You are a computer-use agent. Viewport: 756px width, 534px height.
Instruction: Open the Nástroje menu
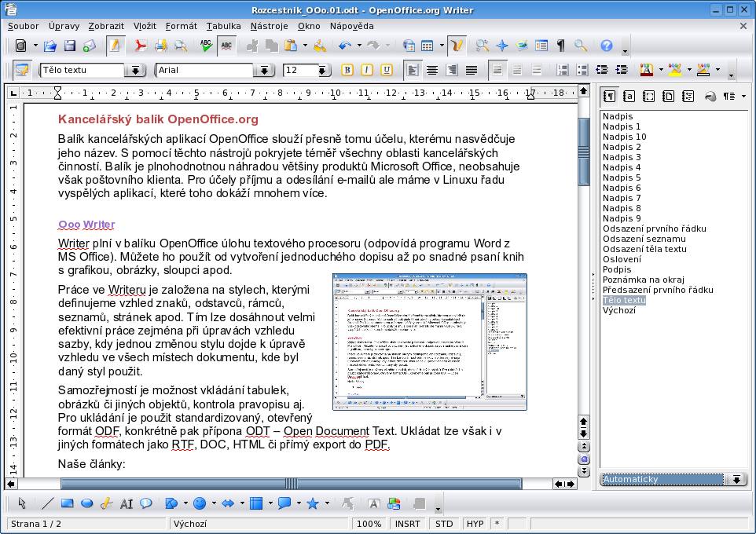click(x=269, y=26)
